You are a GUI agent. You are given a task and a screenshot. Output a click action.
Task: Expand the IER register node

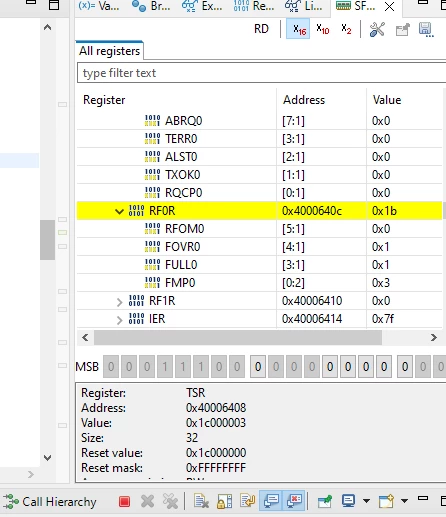click(x=119, y=320)
